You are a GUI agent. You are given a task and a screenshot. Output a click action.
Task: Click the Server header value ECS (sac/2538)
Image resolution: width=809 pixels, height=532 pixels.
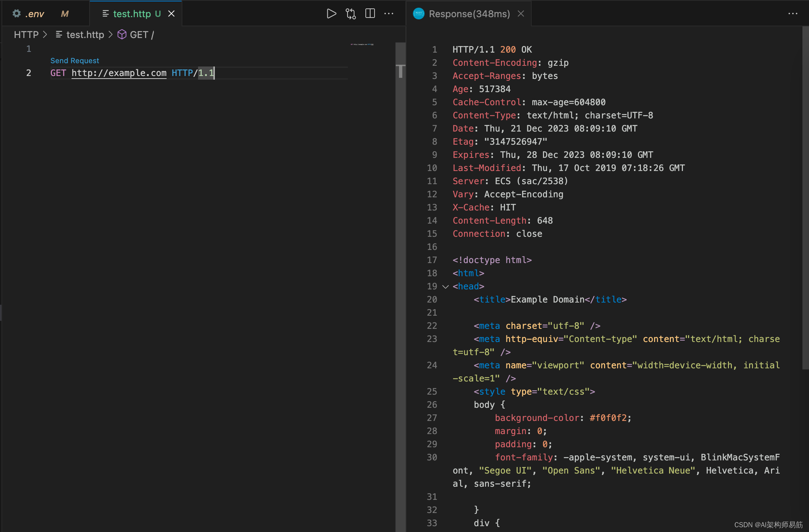click(x=532, y=181)
